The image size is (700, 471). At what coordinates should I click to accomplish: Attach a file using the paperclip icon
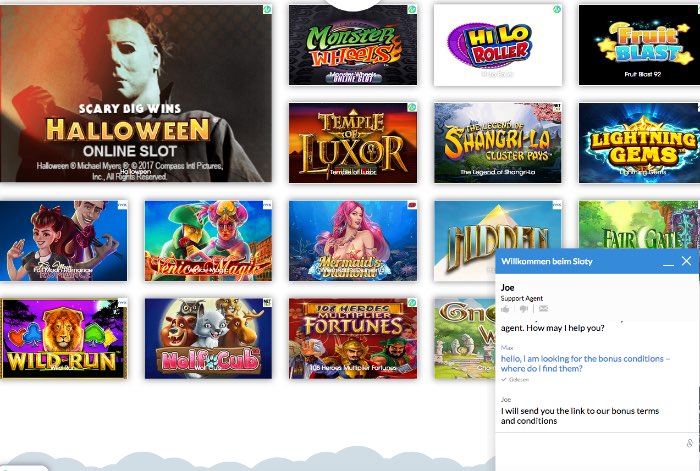pos(689,443)
